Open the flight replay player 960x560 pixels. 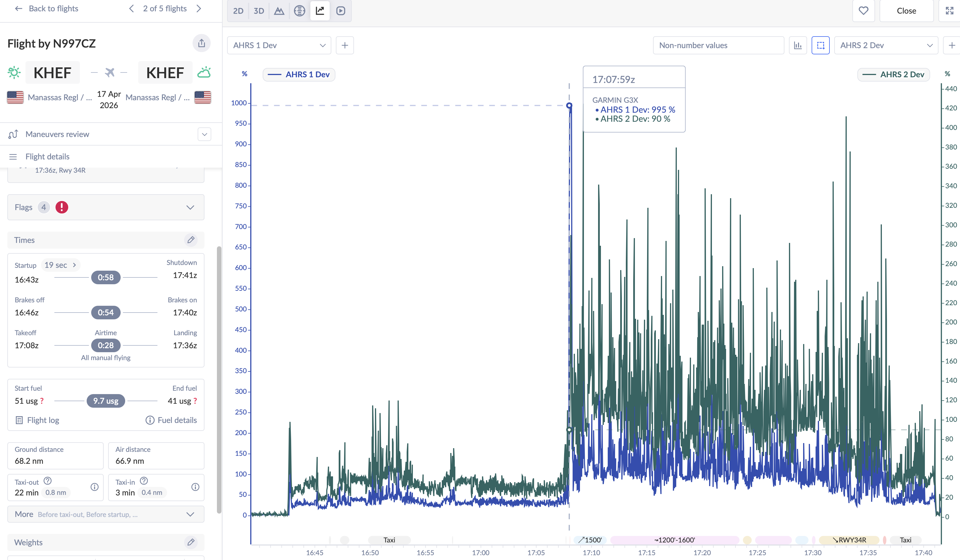click(x=341, y=11)
